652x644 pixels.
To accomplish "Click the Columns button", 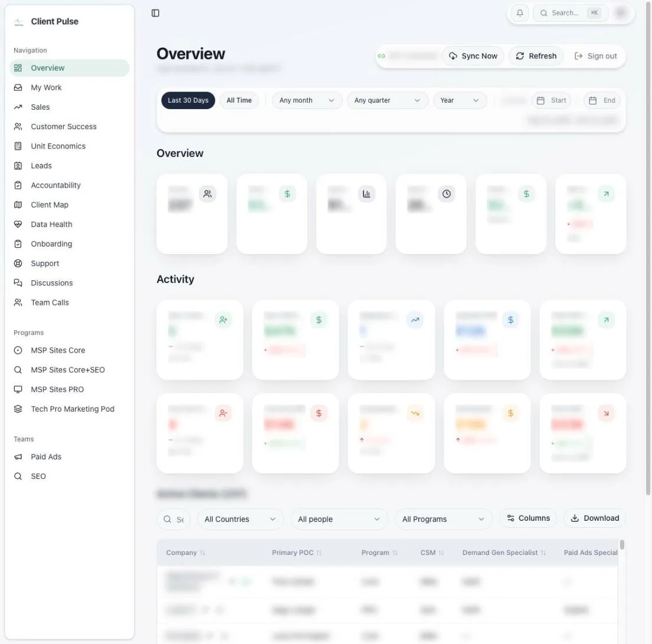I will click(x=528, y=518).
